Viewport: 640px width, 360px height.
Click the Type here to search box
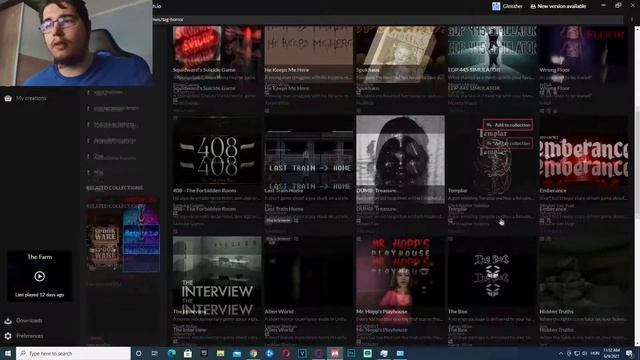pyautogui.click(x=73, y=353)
